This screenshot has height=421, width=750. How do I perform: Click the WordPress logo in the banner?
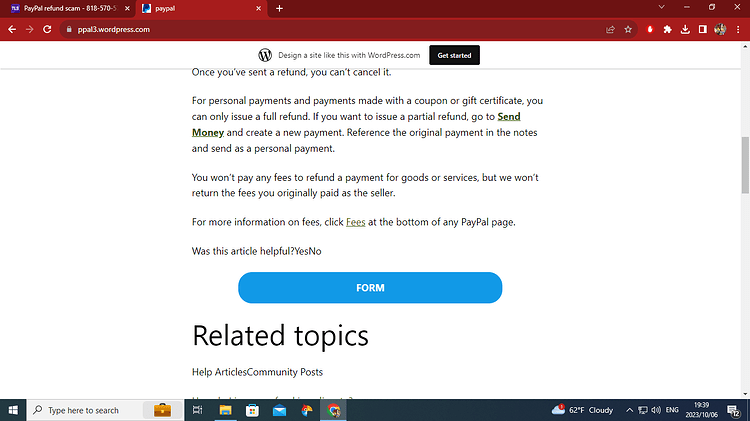click(265, 55)
